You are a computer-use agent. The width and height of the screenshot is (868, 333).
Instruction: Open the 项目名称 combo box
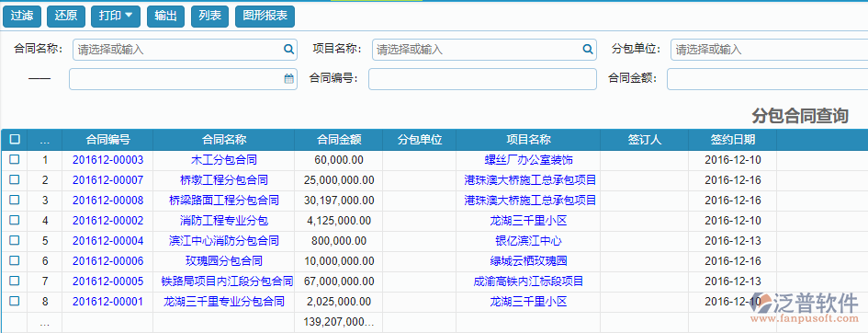click(484, 50)
